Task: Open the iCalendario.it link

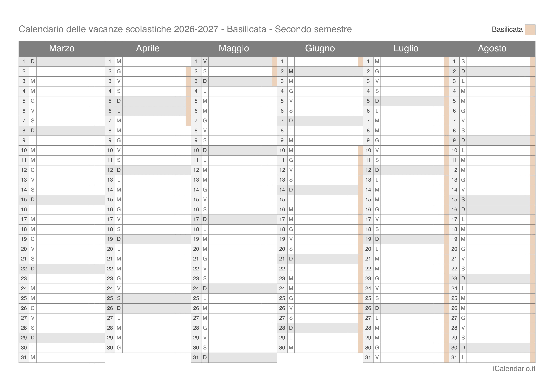Action: (x=514, y=369)
